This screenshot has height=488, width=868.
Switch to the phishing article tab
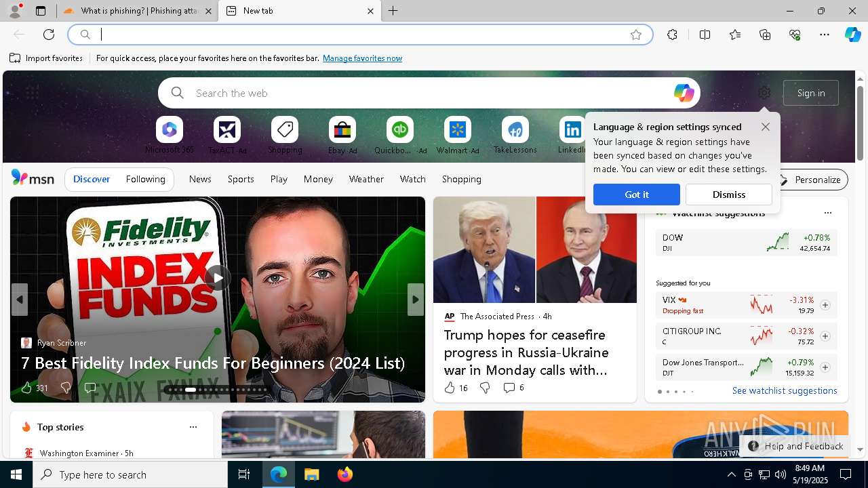tap(138, 11)
